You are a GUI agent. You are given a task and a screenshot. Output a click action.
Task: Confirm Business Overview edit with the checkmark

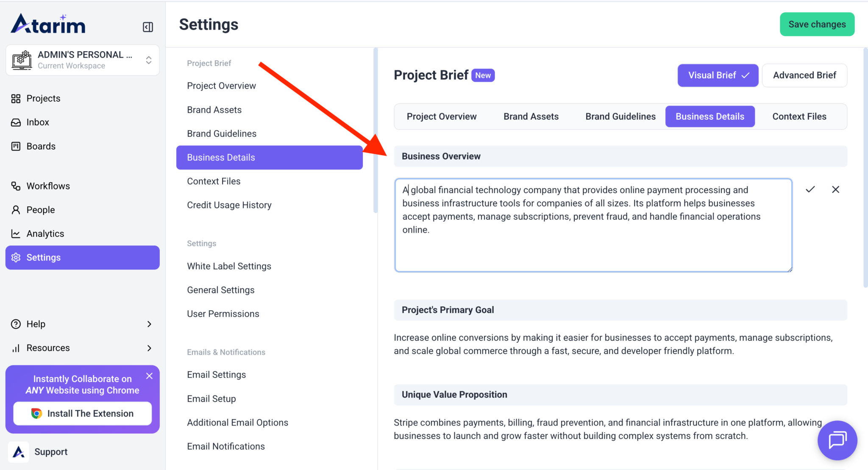[x=810, y=189]
